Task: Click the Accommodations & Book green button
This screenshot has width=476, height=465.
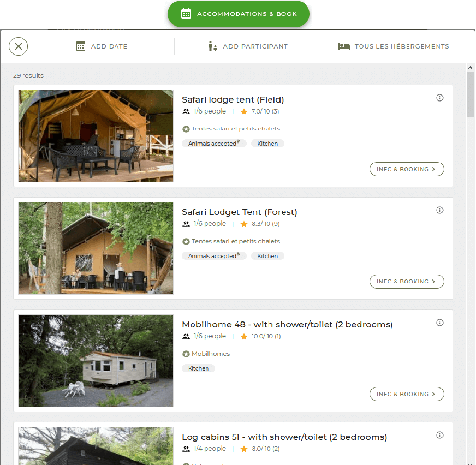Action: click(239, 14)
